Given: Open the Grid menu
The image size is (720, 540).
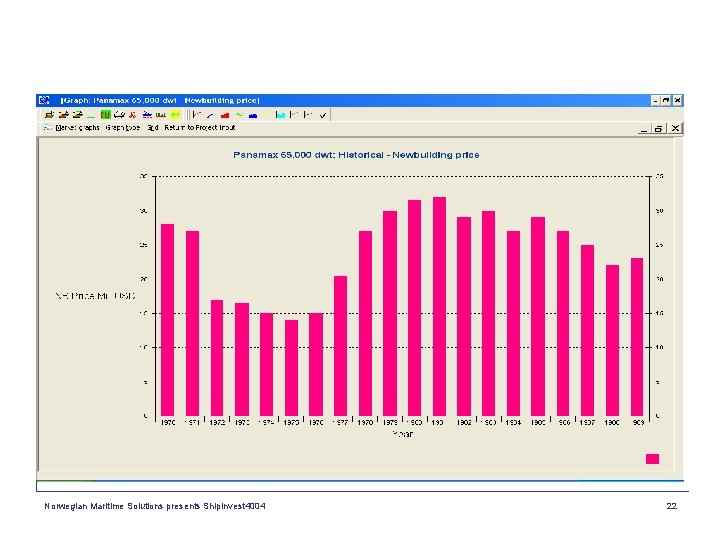Looking at the screenshot, I should pos(153,128).
